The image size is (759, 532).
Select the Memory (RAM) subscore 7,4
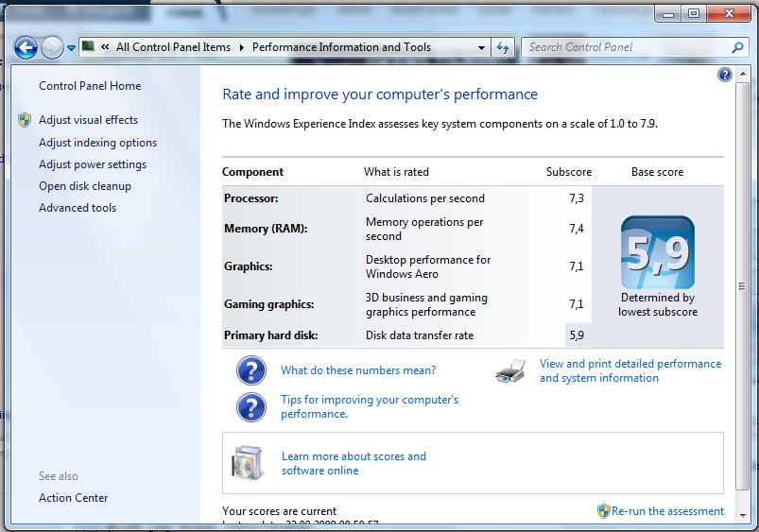click(x=577, y=229)
